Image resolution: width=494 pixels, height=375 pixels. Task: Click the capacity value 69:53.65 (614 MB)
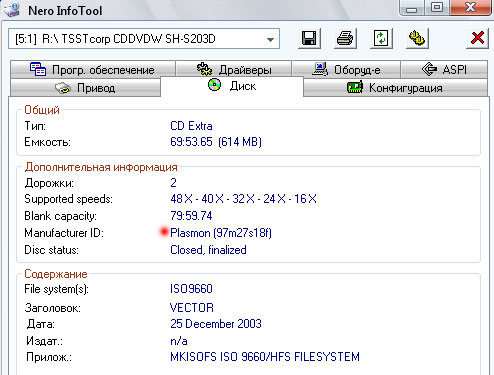coord(216,142)
